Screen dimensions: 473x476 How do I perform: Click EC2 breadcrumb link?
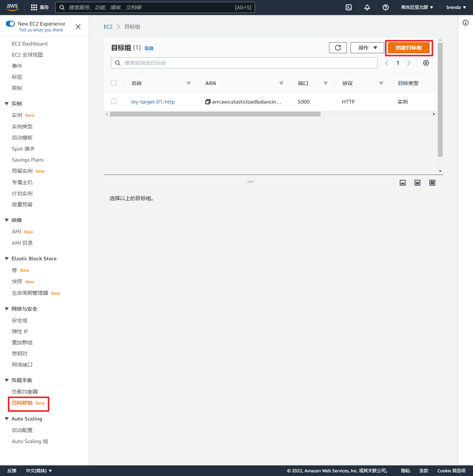click(108, 27)
